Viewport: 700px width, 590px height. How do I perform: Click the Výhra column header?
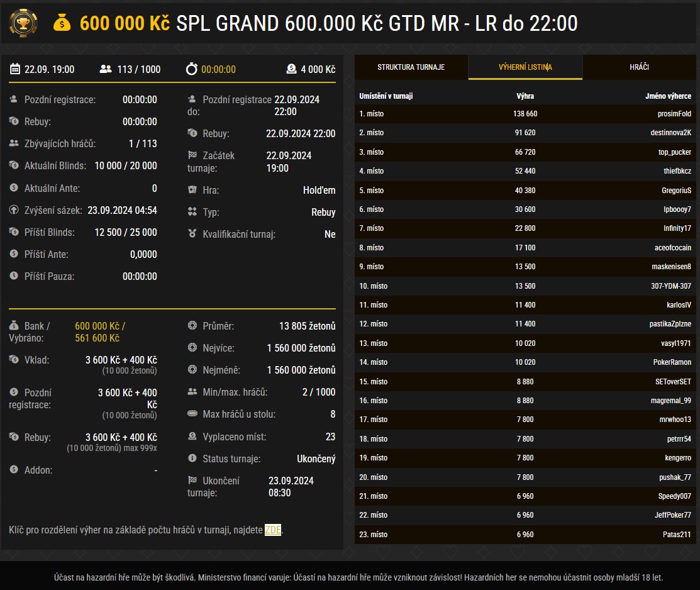click(x=525, y=96)
